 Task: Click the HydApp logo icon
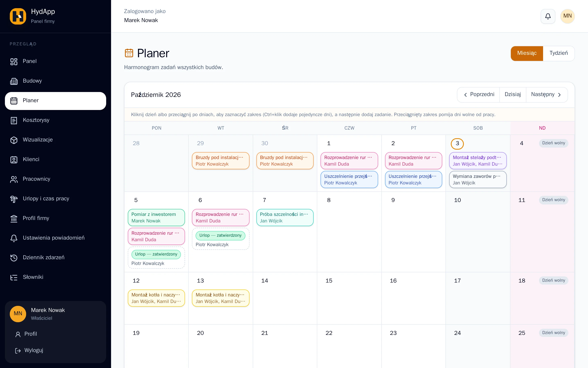tap(18, 16)
